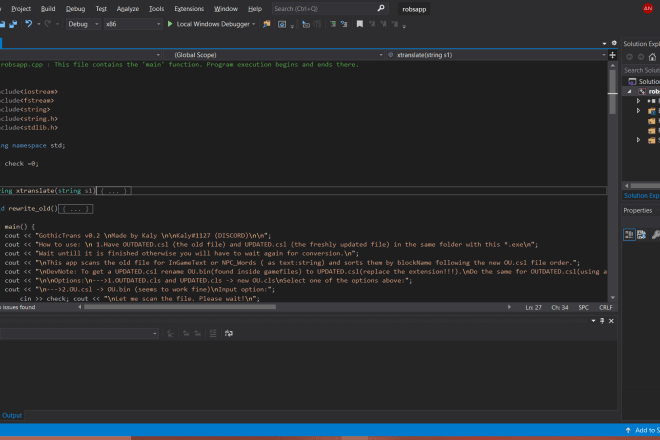The width and height of the screenshot is (660, 440).
Task: Open the Window menu
Action: [226, 8]
